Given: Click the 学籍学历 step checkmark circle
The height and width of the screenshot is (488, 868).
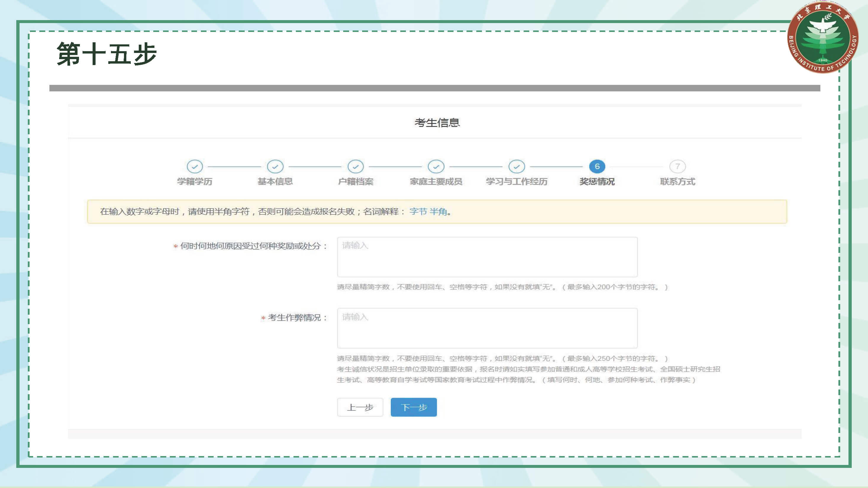Looking at the screenshot, I should pos(195,167).
